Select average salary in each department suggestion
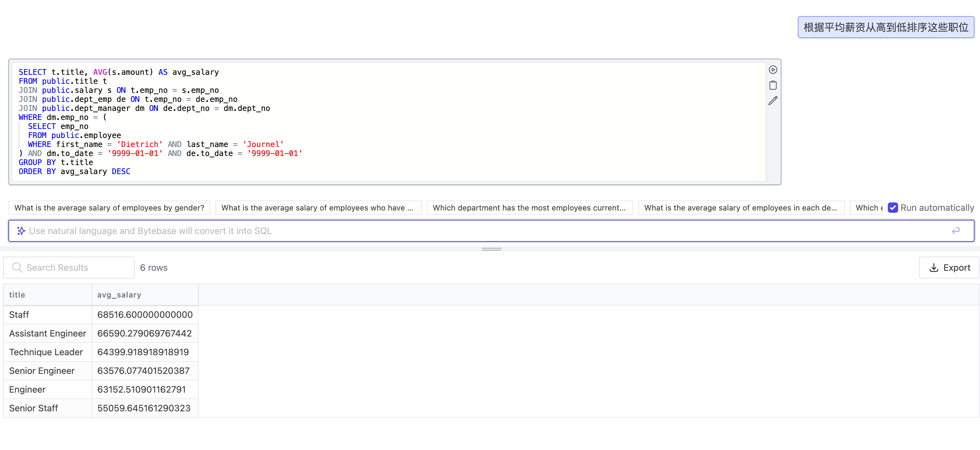 [740, 208]
